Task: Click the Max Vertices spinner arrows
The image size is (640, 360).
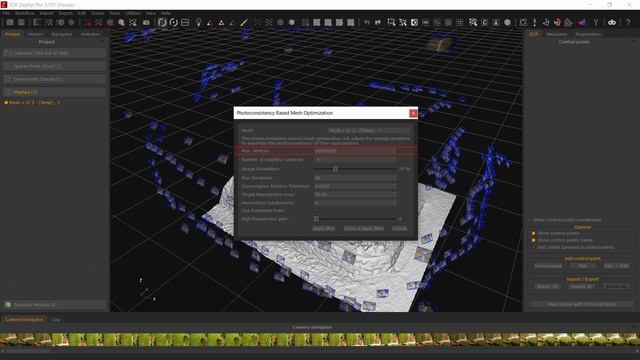Action: [x=394, y=151]
